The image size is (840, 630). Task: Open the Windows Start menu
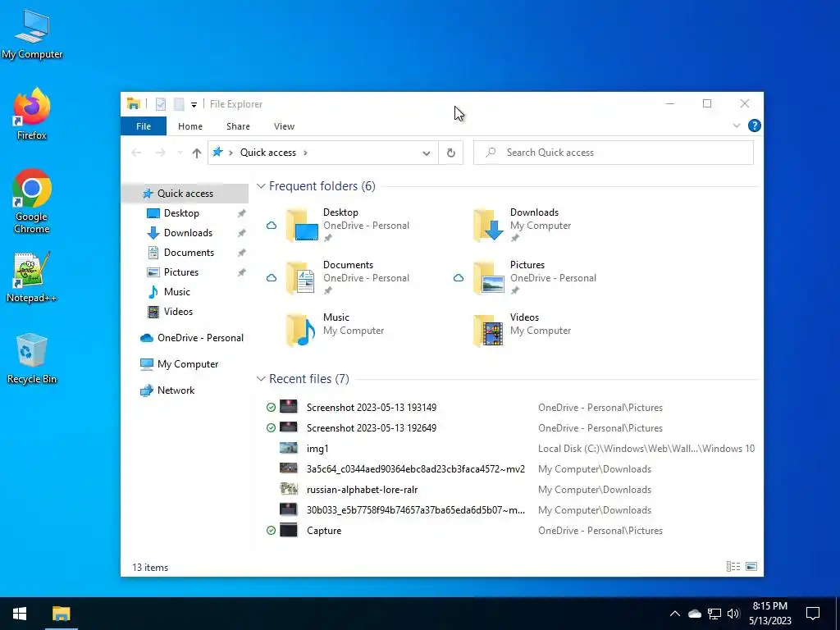[x=20, y=614]
